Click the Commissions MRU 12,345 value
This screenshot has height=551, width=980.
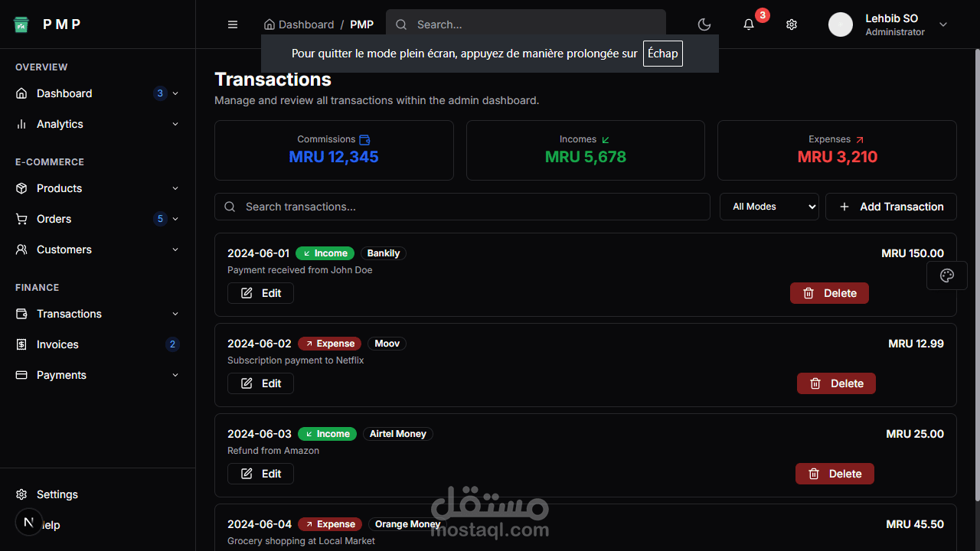[x=334, y=157]
